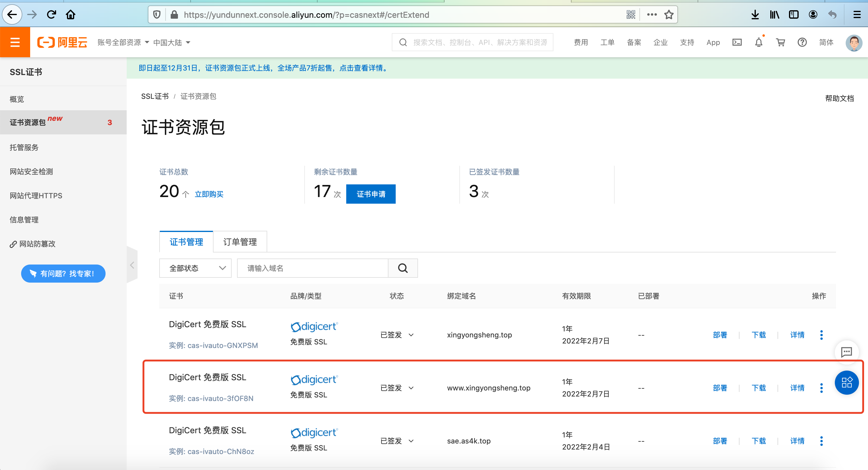Screen dimensions: 868x470
Task: Click the Aliyun logo
Action: click(62, 42)
